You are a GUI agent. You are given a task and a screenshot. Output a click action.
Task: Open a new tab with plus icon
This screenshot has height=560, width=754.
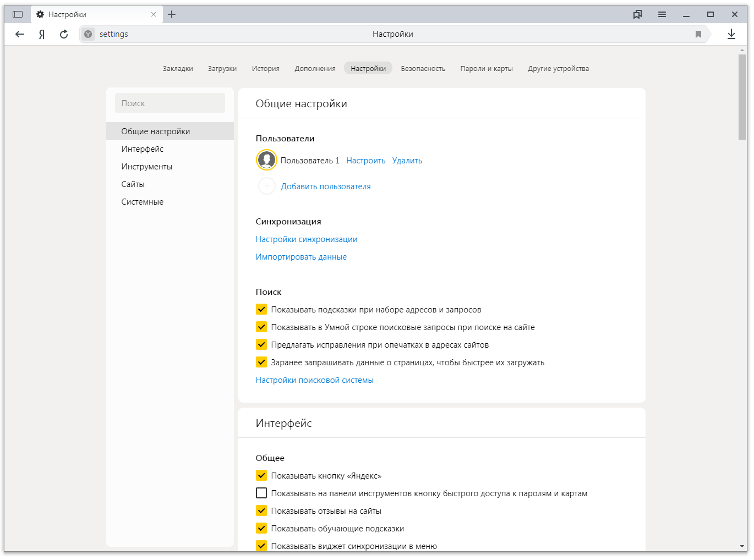(172, 14)
